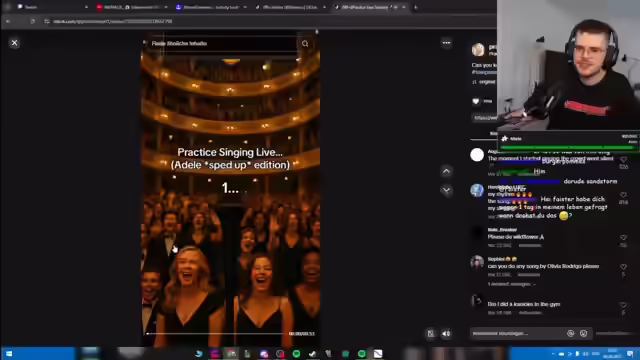Like the video with heart icon

tap(476, 101)
